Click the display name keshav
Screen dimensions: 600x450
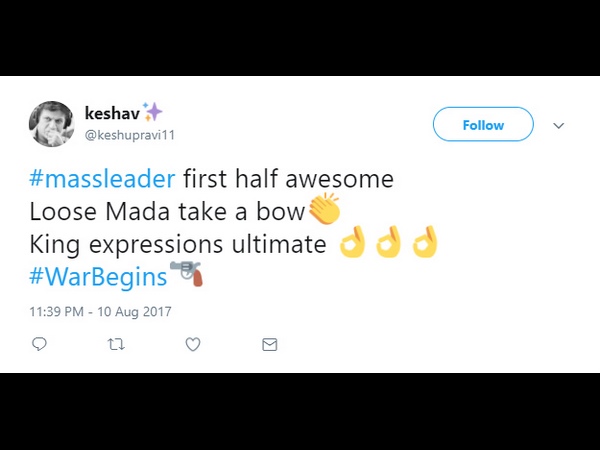point(111,113)
